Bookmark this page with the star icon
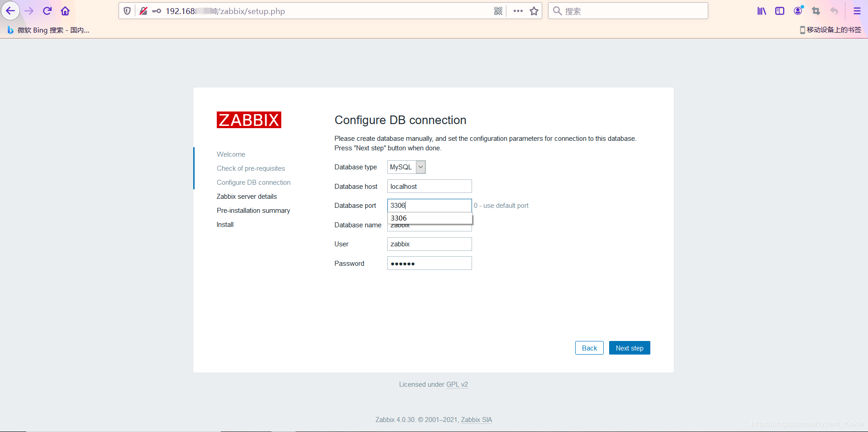This screenshot has height=432, width=868. [534, 11]
